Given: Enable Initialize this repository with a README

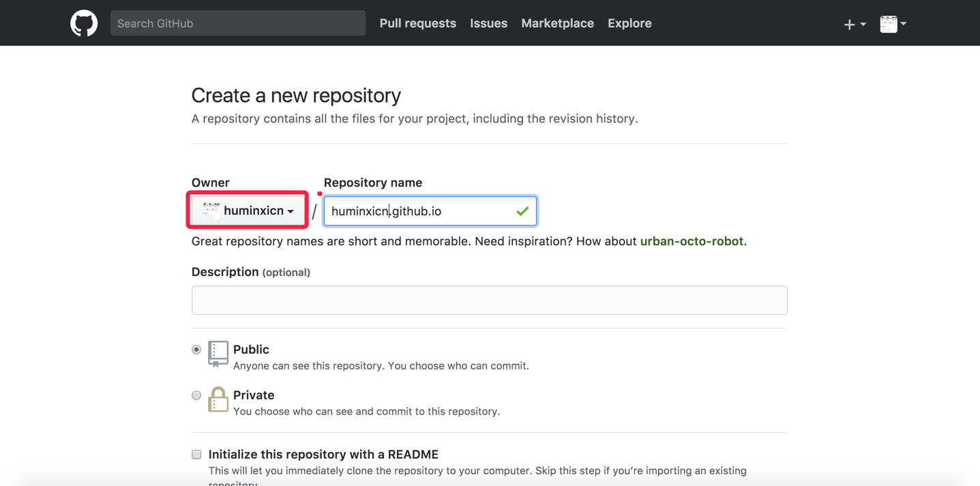Looking at the screenshot, I should [196, 455].
